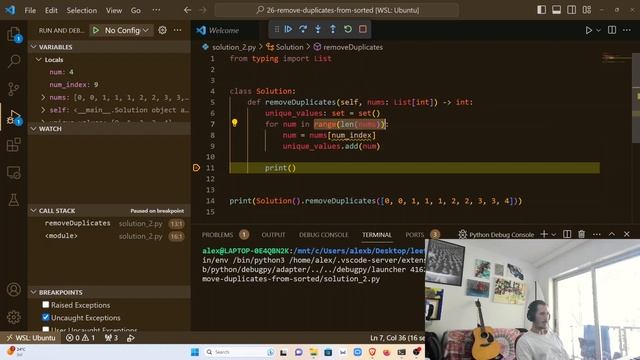This screenshot has width=640, height=360.
Task: Switch to the PROBLEMS panel tab
Action: (x=218, y=235)
